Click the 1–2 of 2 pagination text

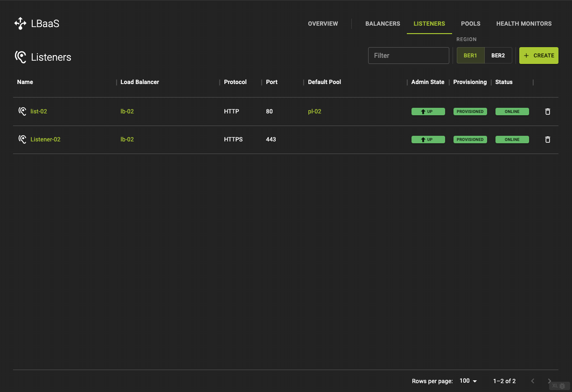pyautogui.click(x=504, y=381)
